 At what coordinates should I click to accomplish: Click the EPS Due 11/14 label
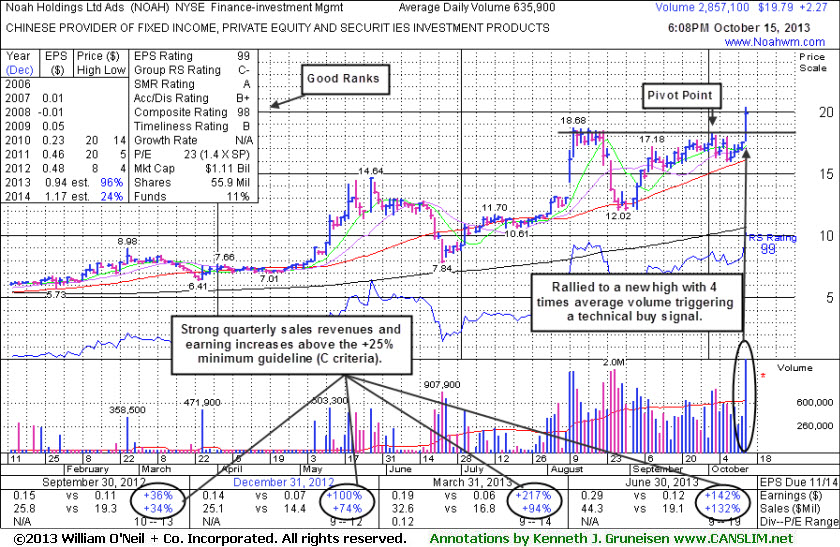pos(798,482)
